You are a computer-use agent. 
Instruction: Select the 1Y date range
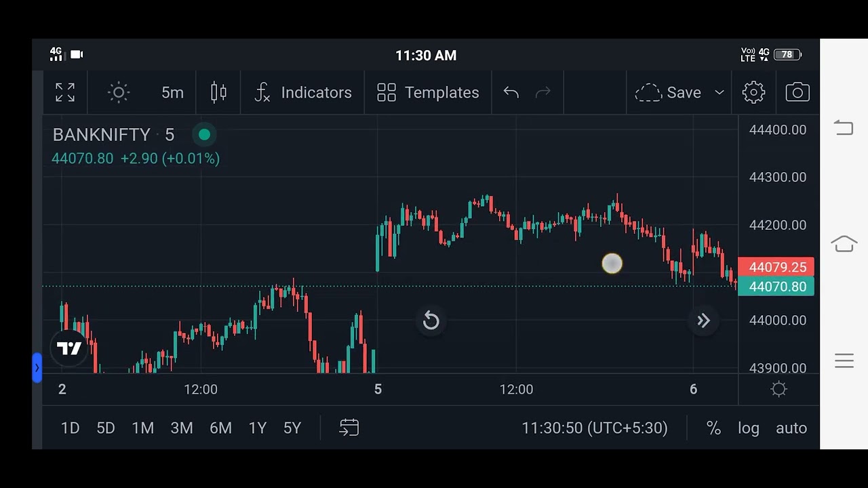pos(258,428)
